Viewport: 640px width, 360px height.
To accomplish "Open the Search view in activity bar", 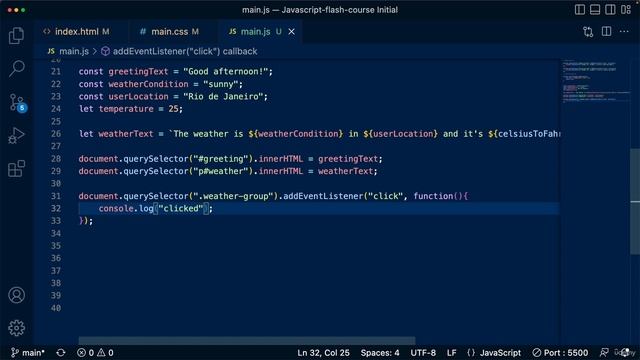I will coord(16,68).
